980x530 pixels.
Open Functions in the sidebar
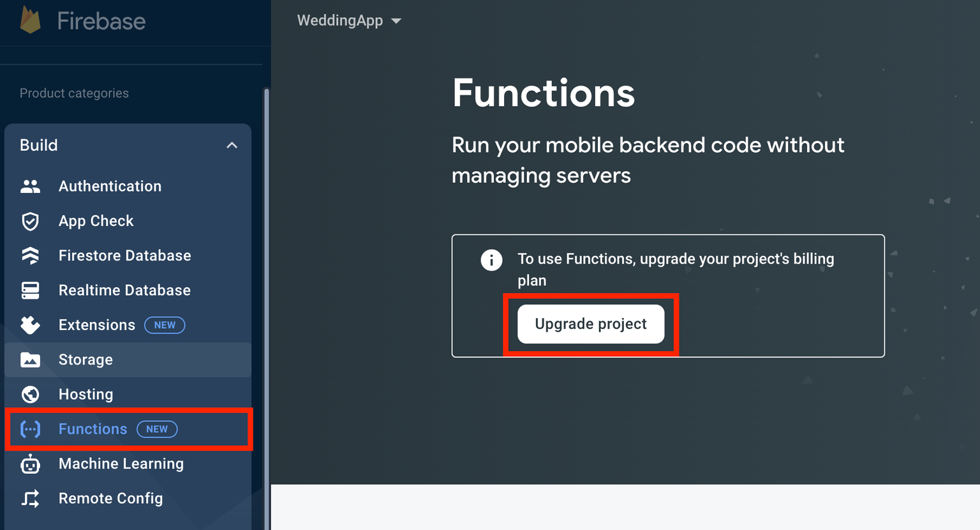[128, 429]
